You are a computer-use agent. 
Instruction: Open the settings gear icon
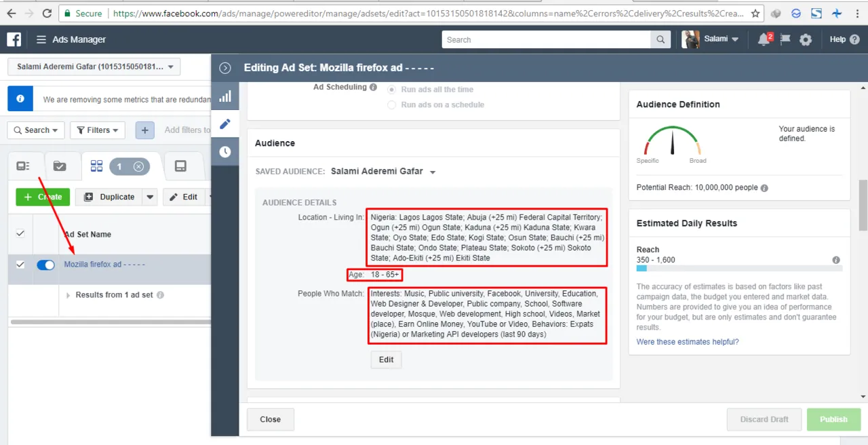pos(806,39)
